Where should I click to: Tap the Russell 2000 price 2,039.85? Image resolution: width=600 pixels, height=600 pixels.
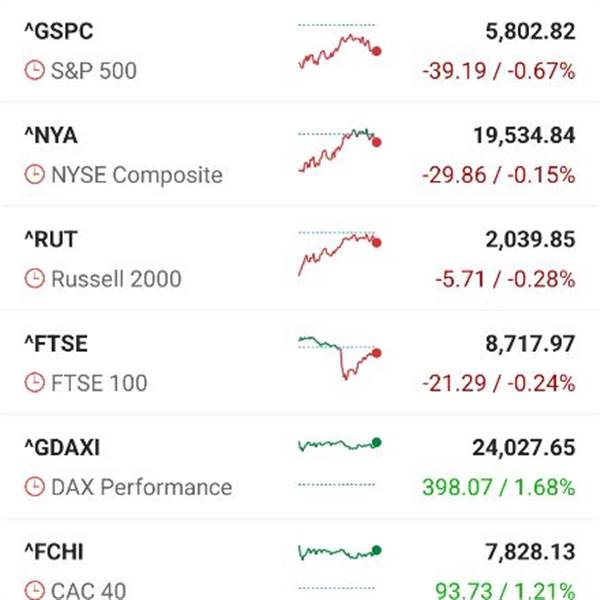coord(530,240)
